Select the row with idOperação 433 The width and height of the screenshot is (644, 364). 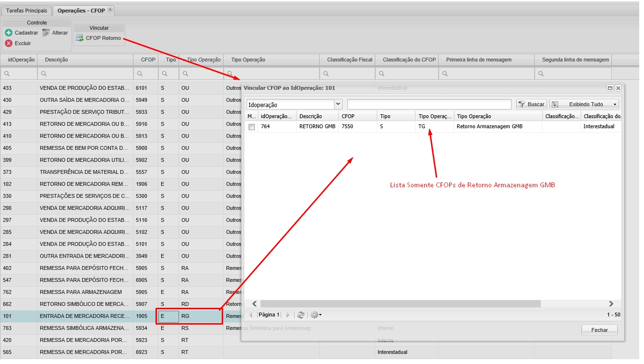(x=120, y=88)
